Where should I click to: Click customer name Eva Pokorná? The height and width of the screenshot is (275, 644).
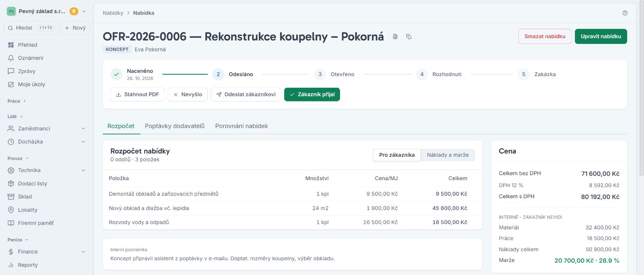tap(150, 49)
